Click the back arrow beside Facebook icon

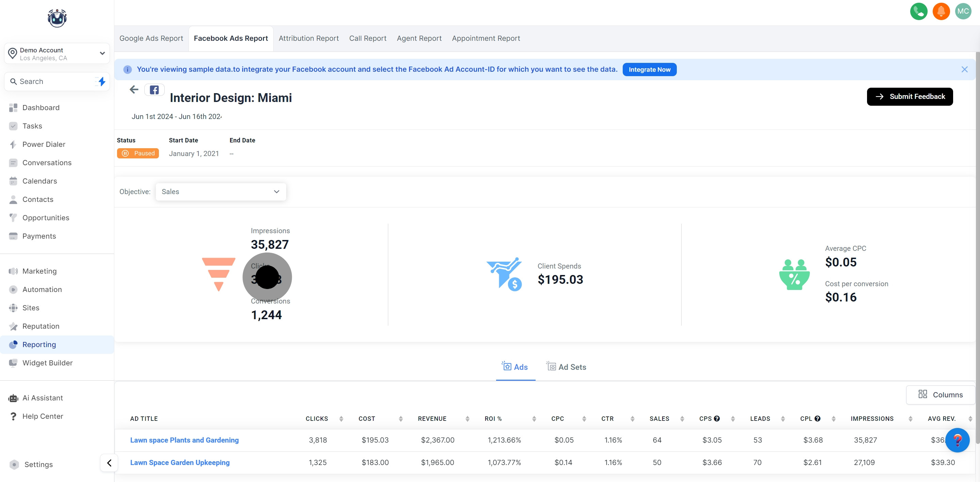[x=134, y=90]
